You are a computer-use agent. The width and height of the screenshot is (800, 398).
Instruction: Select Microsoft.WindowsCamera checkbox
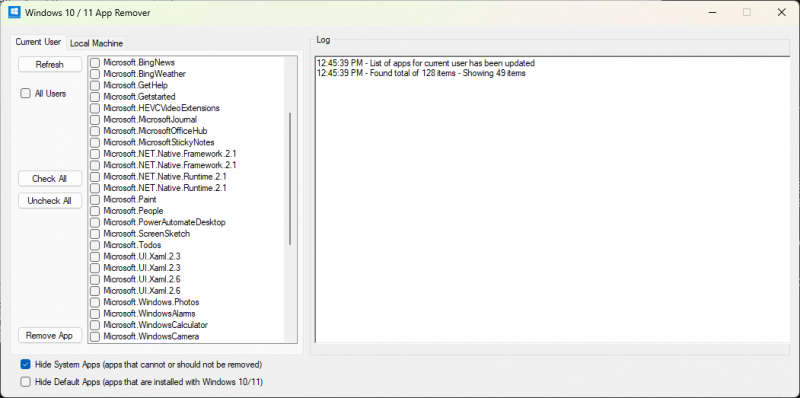95,337
